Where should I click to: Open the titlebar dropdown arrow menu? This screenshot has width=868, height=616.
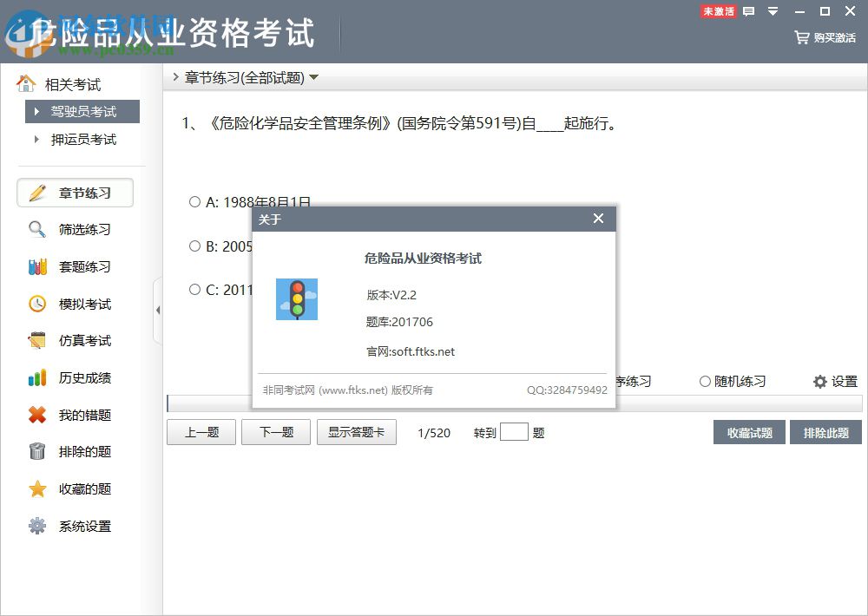pyautogui.click(x=771, y=11)
